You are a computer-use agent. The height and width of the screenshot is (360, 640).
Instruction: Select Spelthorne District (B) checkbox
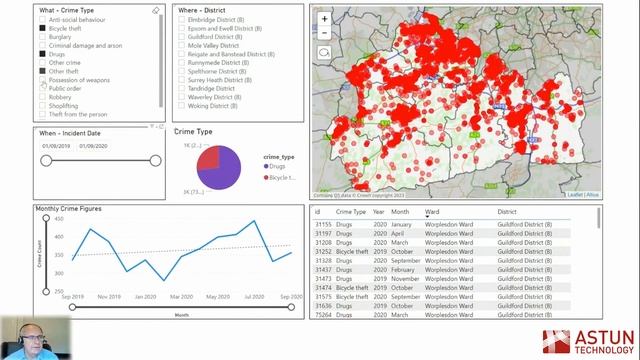182,71
